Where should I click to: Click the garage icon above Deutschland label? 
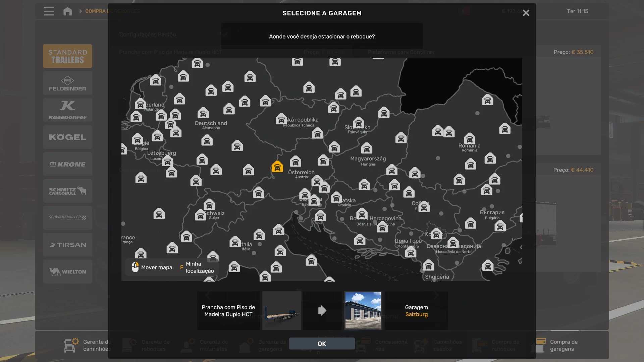pos(203,113)
